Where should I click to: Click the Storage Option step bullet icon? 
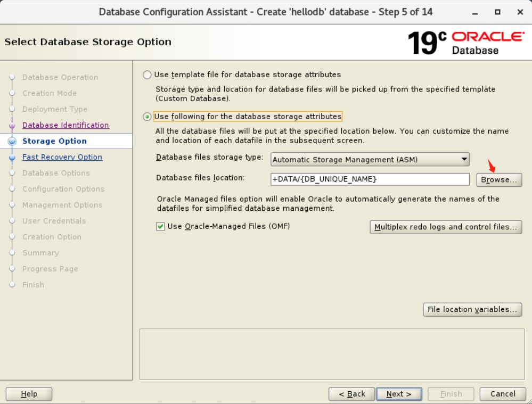(12, 141)
